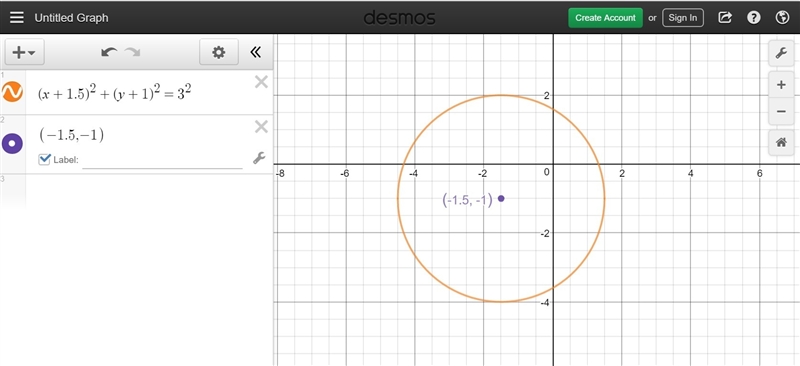This screenshot has height=366, width=800.
Task: Redo the last action
Action: pos(133,52)
